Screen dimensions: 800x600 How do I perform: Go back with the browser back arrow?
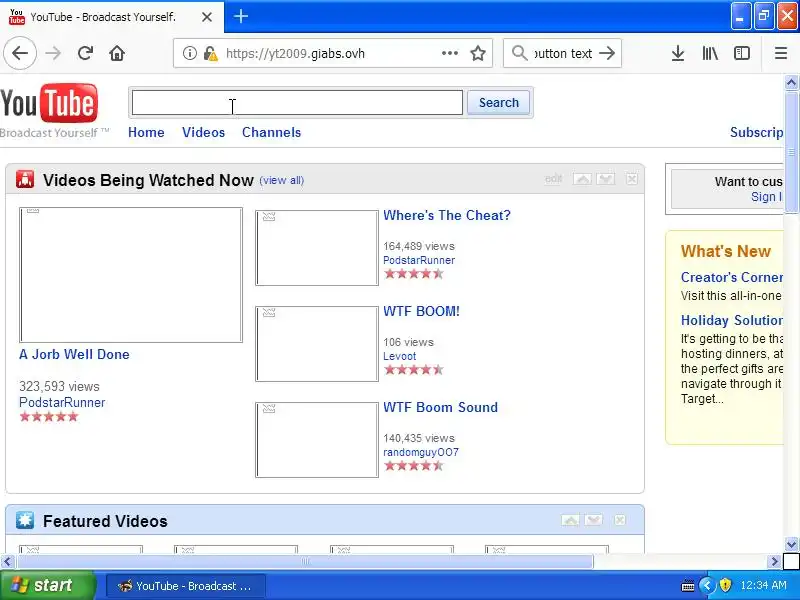pos(20,53)
